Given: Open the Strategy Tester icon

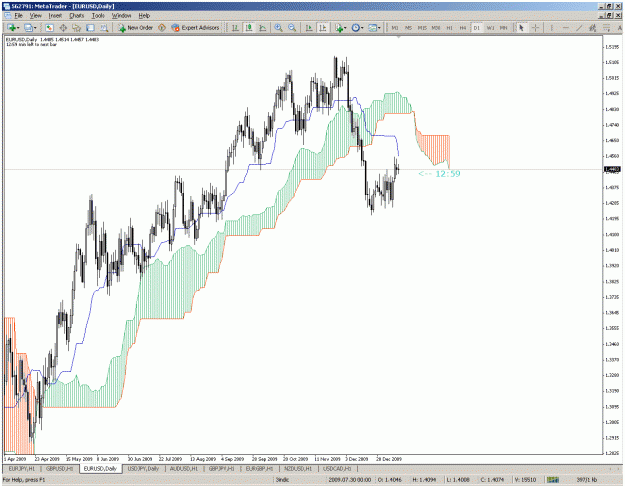Looking at the screenshot, I should 104,28.
